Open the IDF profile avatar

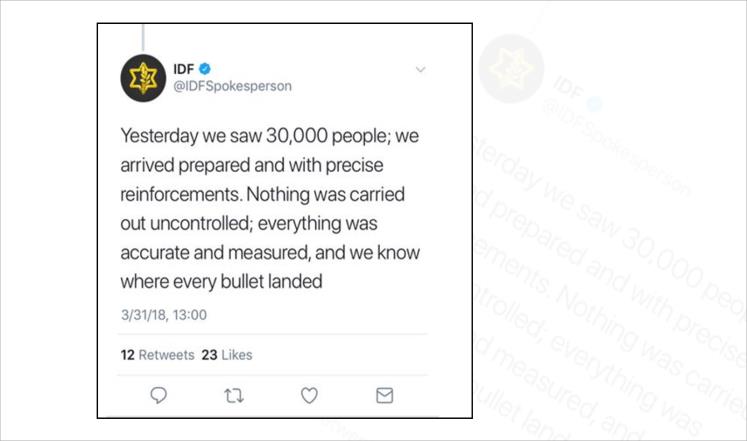(143, 78)
